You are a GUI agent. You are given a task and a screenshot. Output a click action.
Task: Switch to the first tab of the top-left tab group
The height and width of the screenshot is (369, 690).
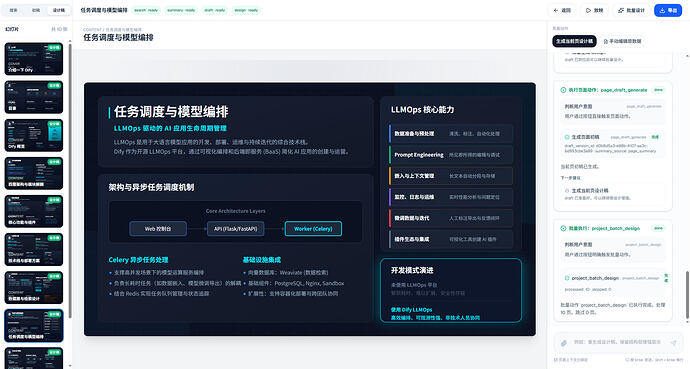tap(14, 10)
